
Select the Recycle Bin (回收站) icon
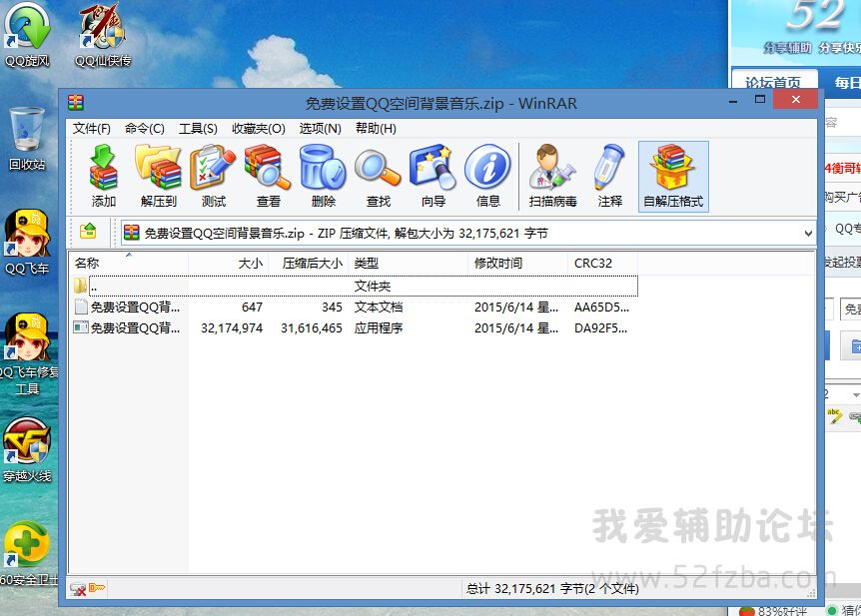(27, 139)
